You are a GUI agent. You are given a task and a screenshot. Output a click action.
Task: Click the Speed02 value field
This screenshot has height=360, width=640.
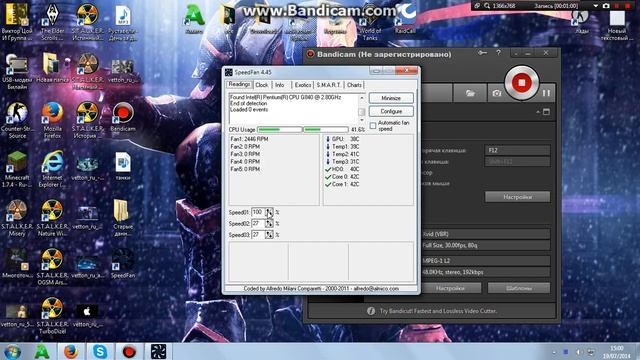tap(258, 223)
